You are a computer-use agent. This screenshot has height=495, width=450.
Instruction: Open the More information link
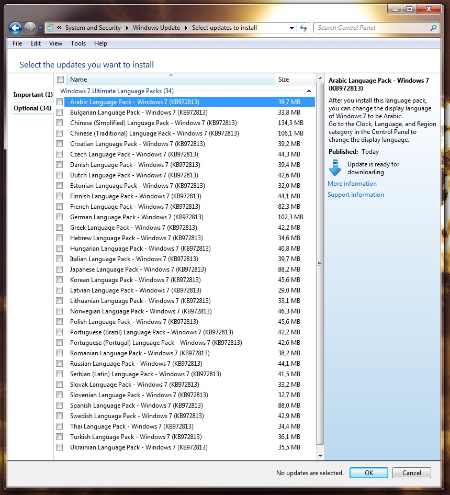point(352,184)
